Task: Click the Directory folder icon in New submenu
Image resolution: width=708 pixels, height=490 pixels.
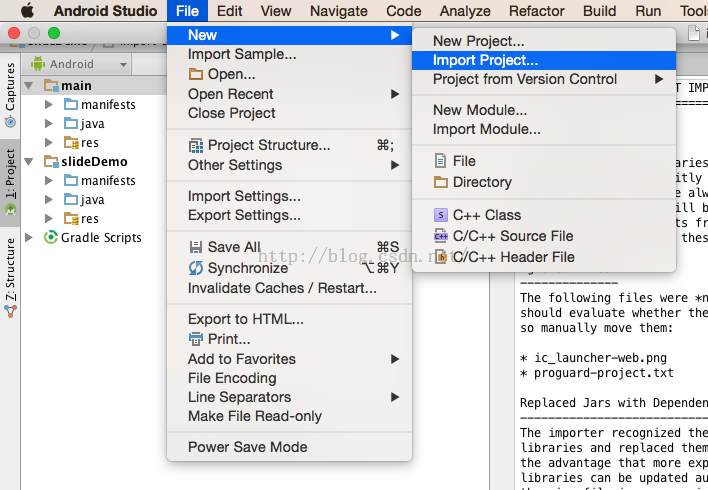Action: 441,182
